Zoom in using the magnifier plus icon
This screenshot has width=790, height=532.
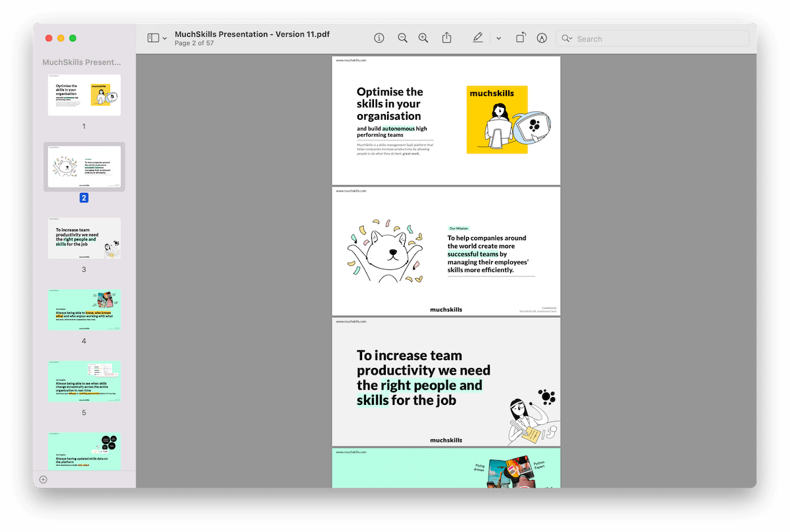click(423, 38)
